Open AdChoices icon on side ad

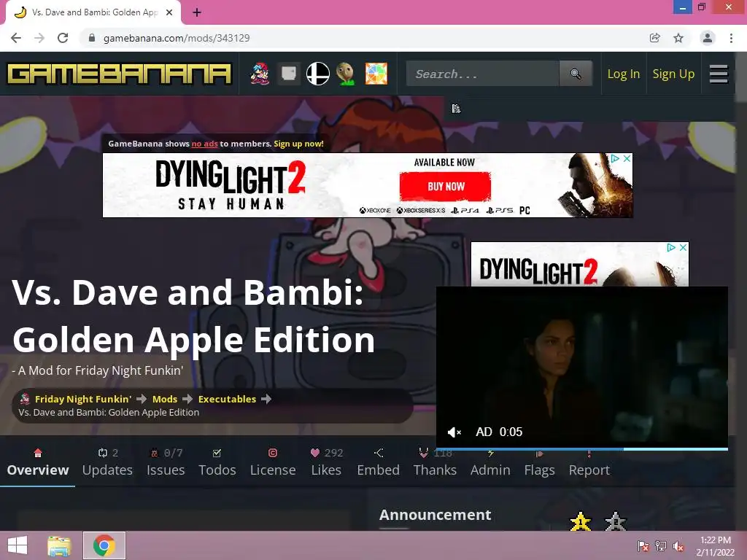[671, 248]
